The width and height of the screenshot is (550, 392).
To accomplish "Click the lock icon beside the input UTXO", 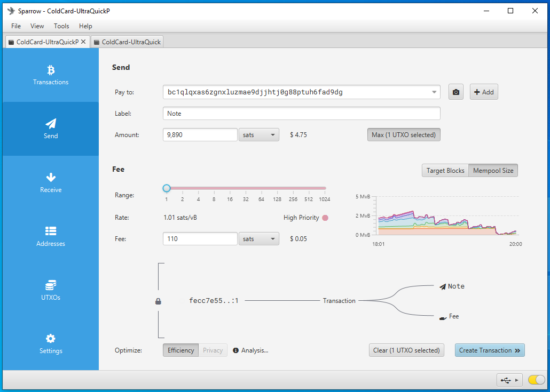I will 158,301.
